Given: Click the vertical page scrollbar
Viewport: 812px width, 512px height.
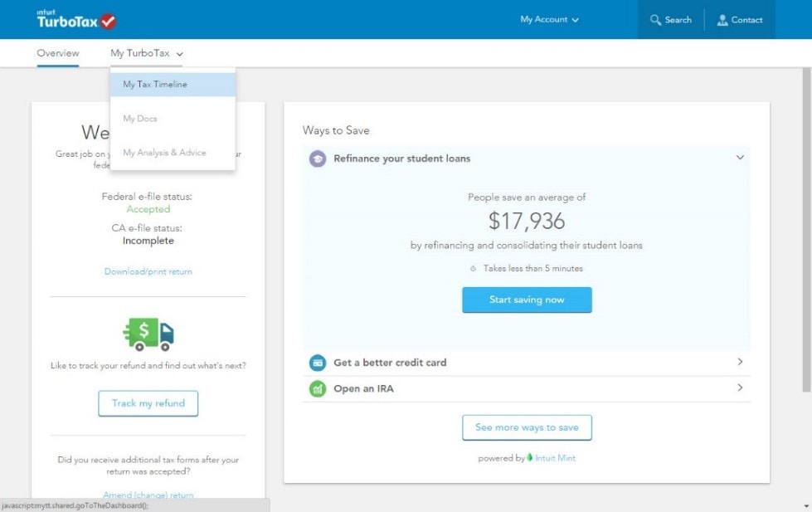Looking at the screenshot, I should pyautogui.click(x=806, y=230).
